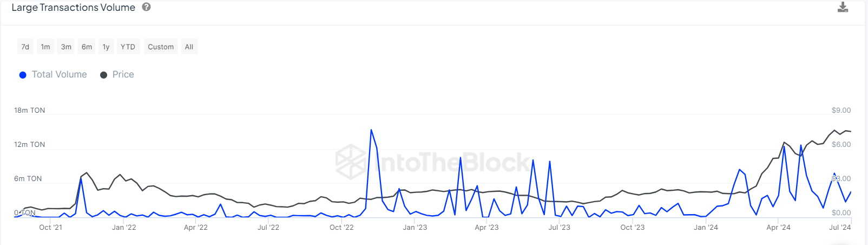868x245 pixels.
Task: Click the Apr '24 x-axis label
Action: [778, 228]
